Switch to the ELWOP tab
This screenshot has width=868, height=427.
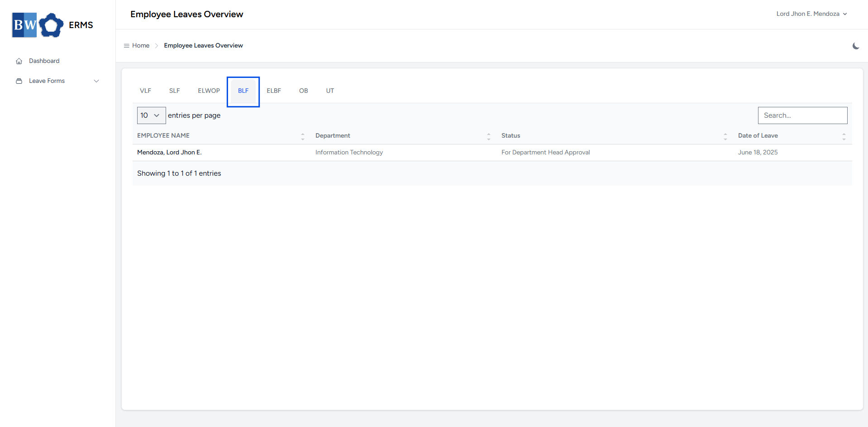tap(209, 91)
